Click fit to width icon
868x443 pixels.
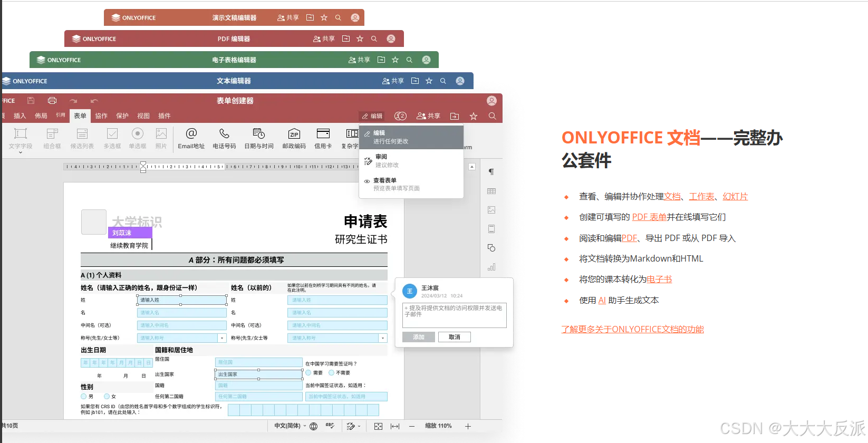pyautogui.click(x=395, y=426)
